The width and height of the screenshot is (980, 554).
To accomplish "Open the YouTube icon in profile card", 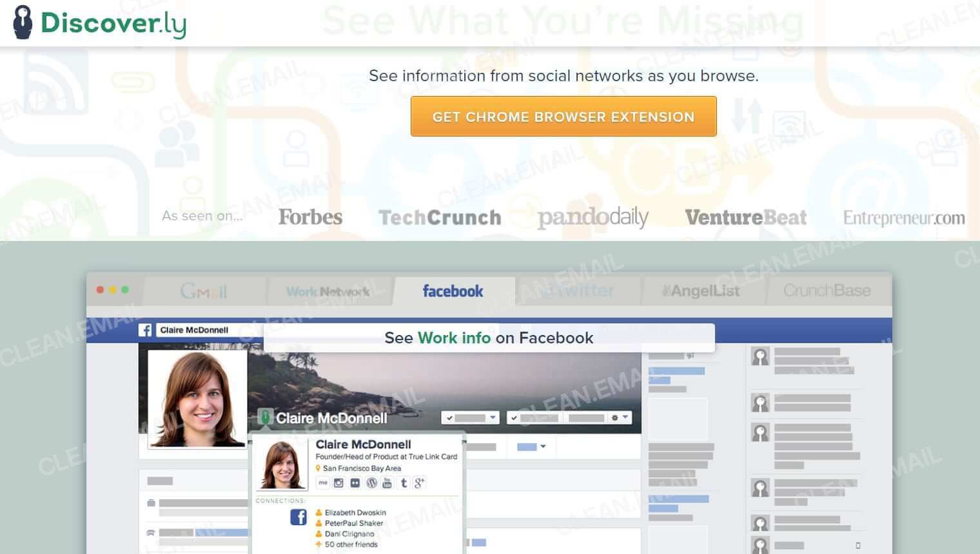I will pyautogui.click(x=387, y=482).
